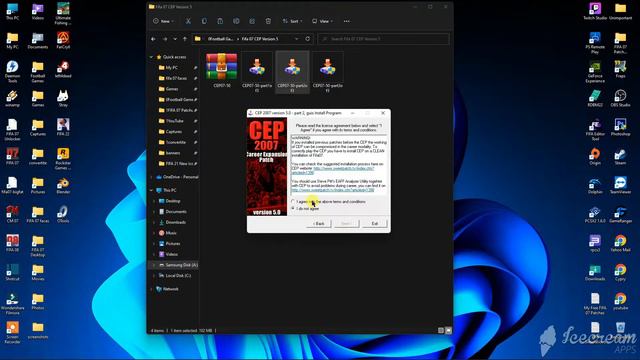The height and width of the screenshot is (360, 640).
Task: Open the Recent locations chevron
Action: click(x=175, y=39)
